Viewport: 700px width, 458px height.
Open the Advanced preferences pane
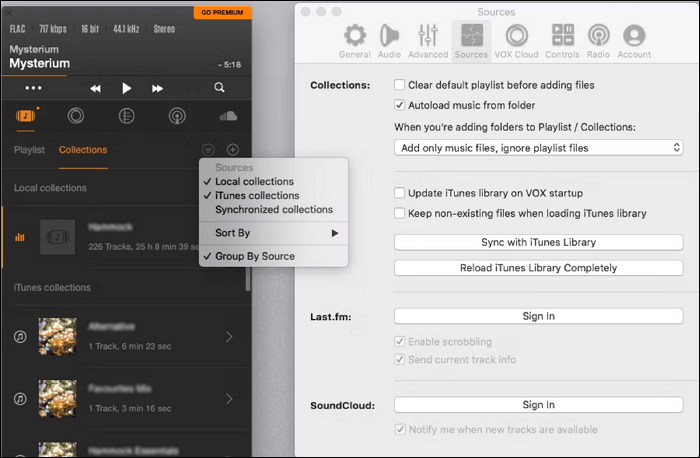pos(428,40)
